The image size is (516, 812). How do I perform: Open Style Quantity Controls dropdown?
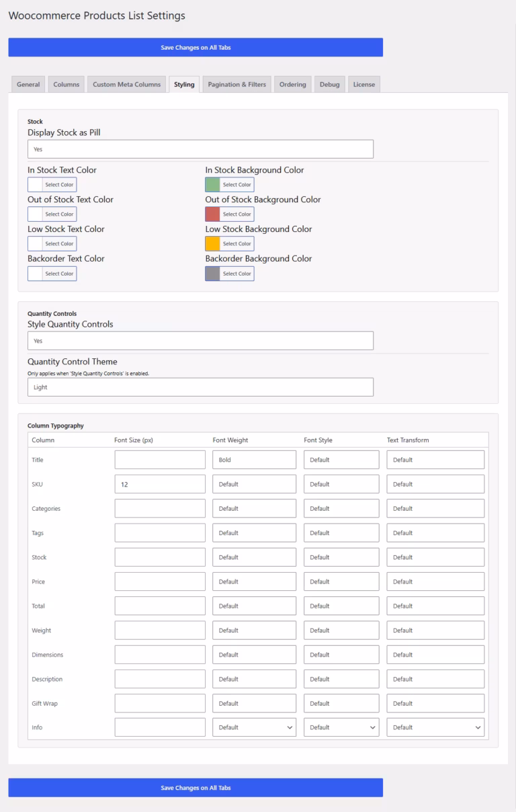[200, 341]
